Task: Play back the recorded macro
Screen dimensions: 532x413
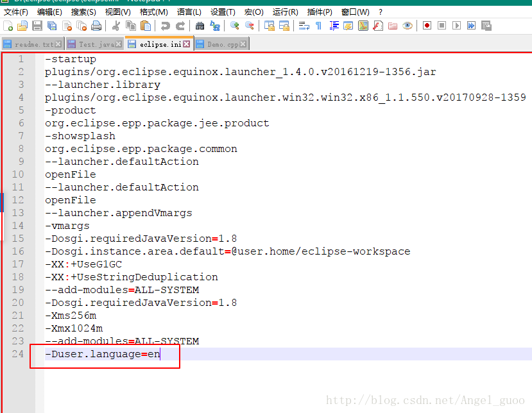Action: point(457,26)
